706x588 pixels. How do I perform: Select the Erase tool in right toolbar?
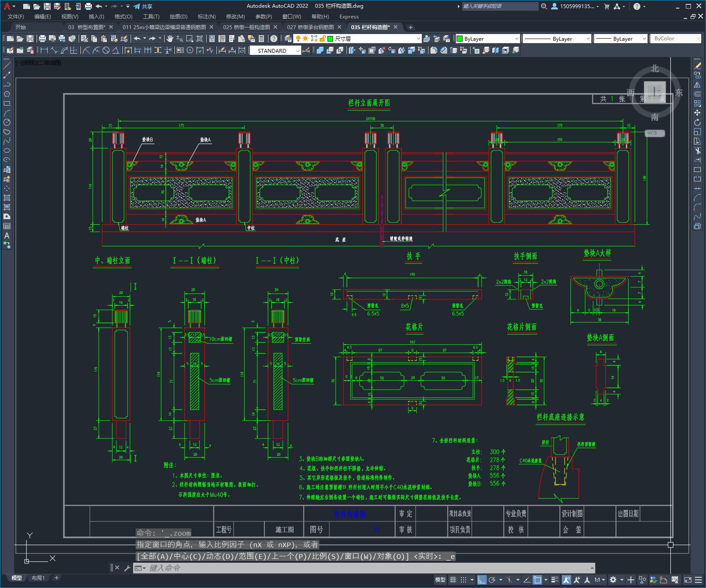[697, 66]
